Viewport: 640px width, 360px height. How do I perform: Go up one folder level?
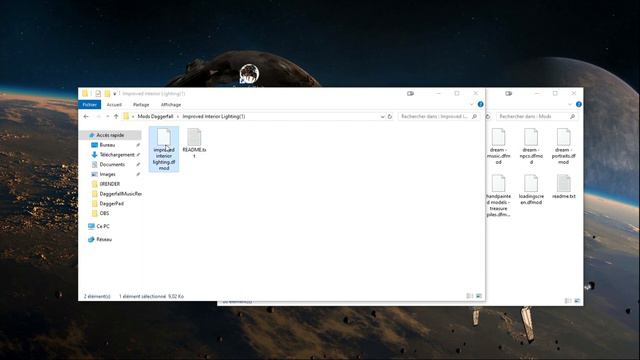pyautogui.click(x=116, y=117)
